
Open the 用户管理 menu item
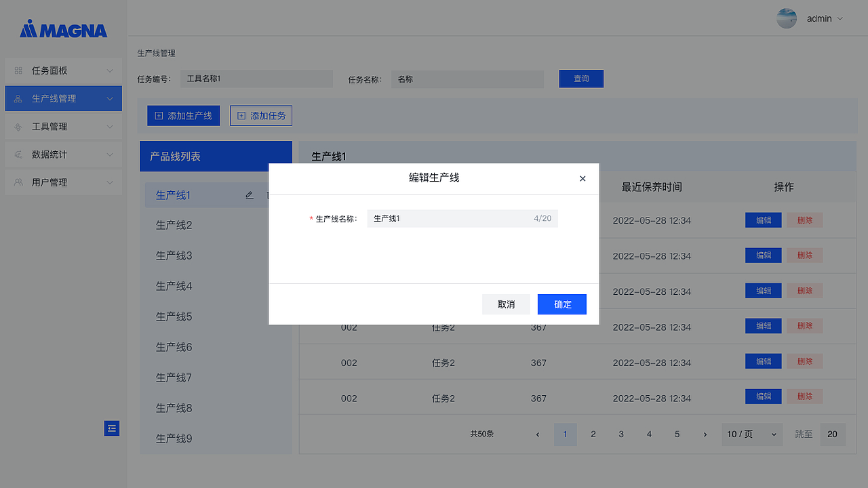[64, 182]
